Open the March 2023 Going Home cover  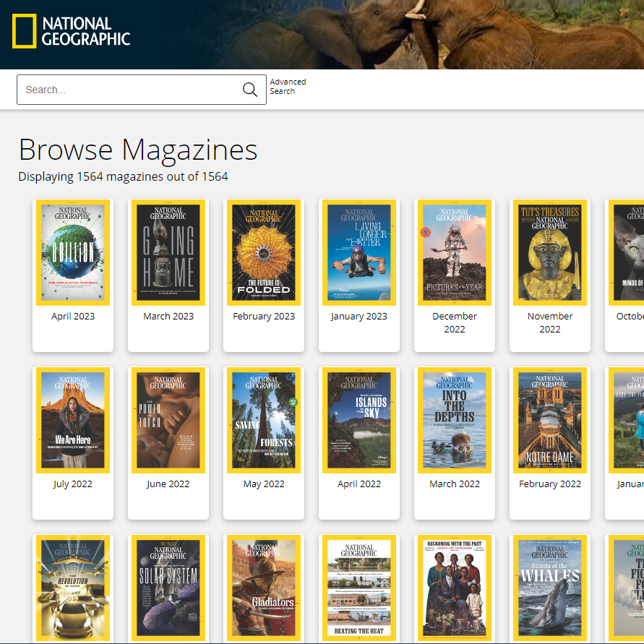click(x=168, y=252)
